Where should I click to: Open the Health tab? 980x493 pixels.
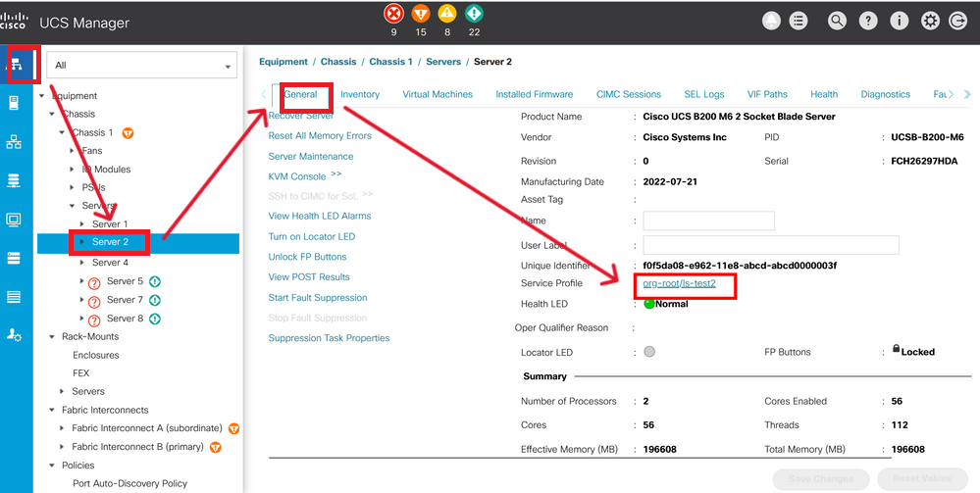coord(824,94)
